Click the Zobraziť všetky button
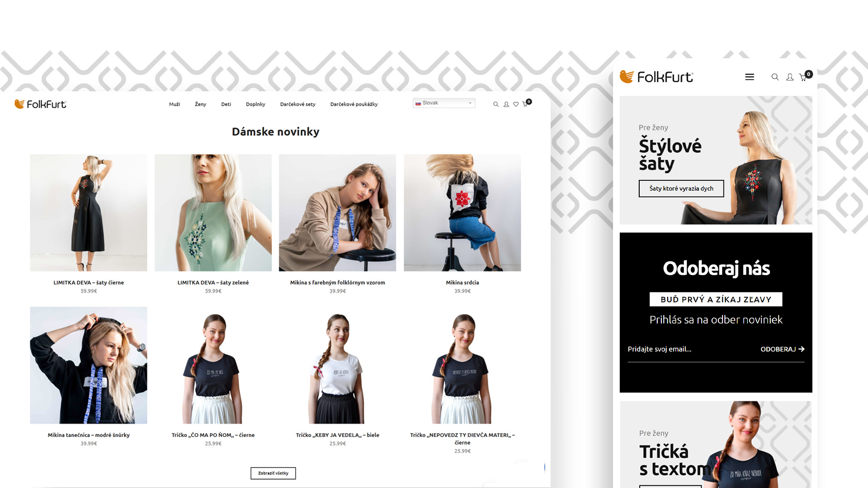This screenshot has width=868, height=488. 273,473
